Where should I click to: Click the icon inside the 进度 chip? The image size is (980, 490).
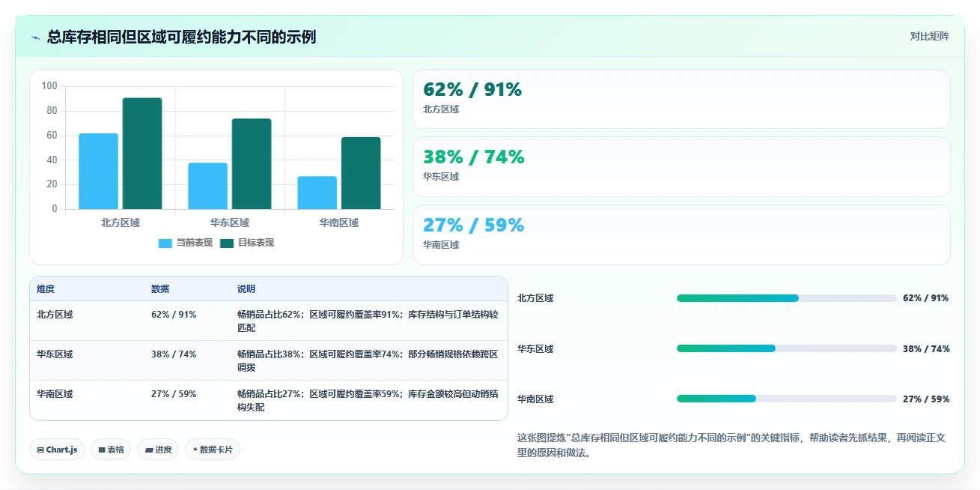149,450
